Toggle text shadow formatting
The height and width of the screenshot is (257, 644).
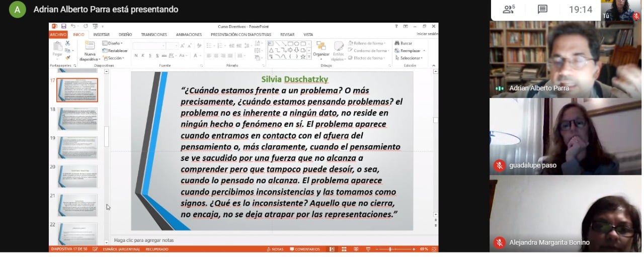pos(157,55)
